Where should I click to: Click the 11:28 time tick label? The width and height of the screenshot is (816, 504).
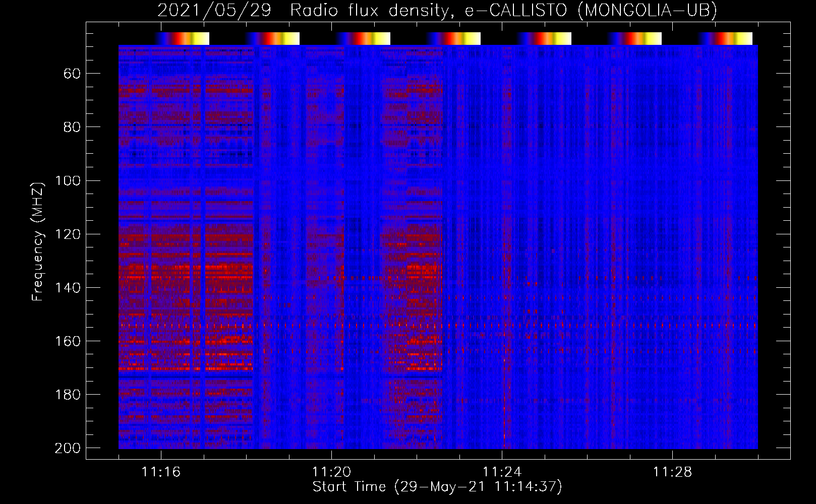pos(672,472)
